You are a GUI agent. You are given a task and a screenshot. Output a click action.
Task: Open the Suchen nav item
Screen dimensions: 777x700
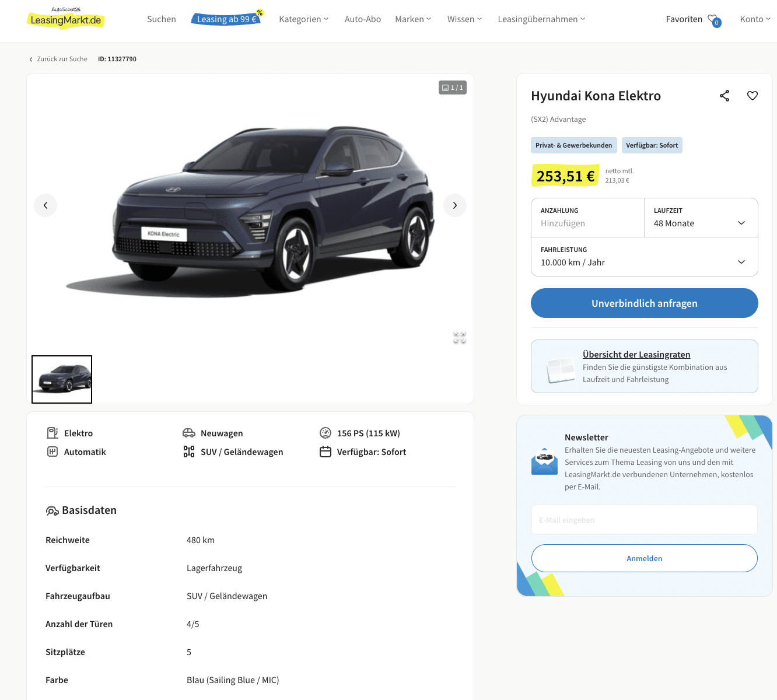[162, 19]
